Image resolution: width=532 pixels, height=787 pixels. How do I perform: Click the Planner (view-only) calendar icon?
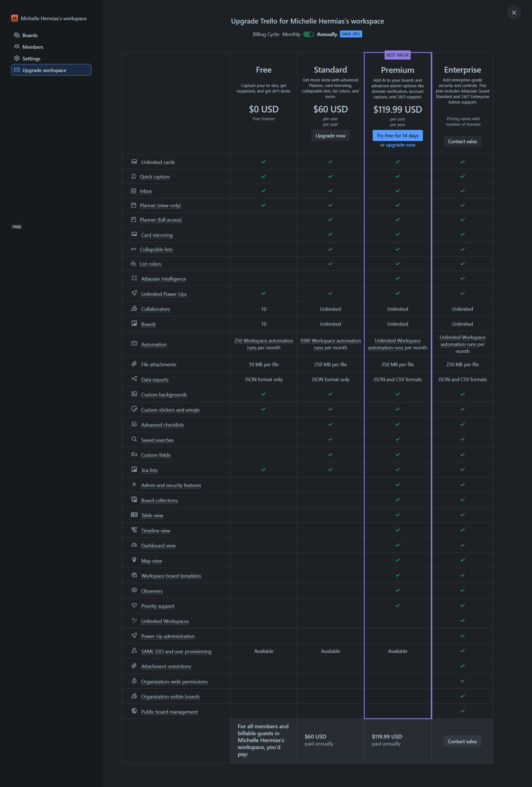coord(133,205)
